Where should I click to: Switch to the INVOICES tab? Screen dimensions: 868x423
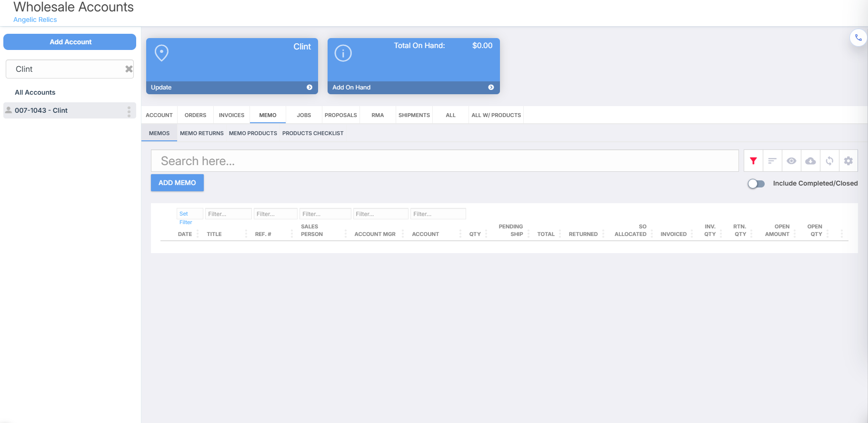[231, 115]
